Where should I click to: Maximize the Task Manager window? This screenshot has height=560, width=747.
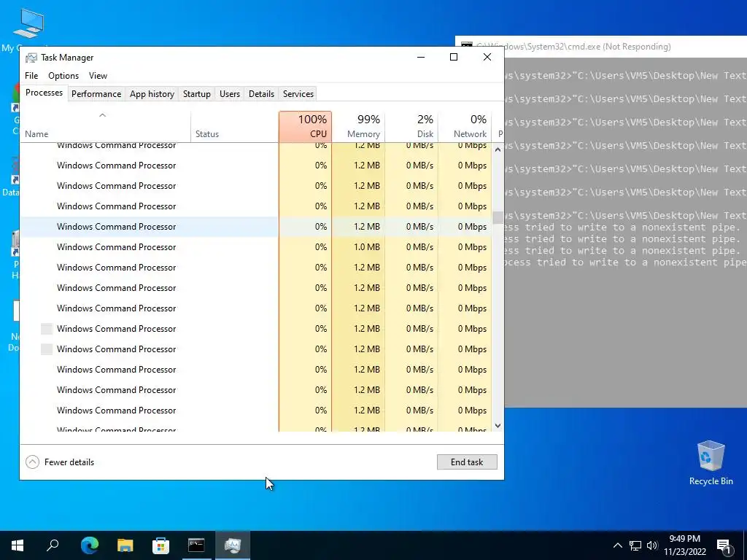[454, 57]
